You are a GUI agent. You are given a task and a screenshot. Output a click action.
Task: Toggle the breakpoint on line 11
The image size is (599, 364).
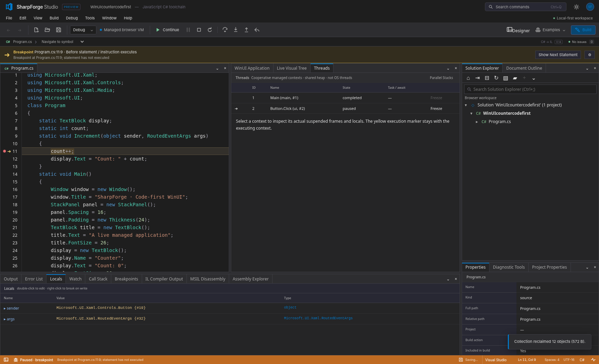point(5,151)
